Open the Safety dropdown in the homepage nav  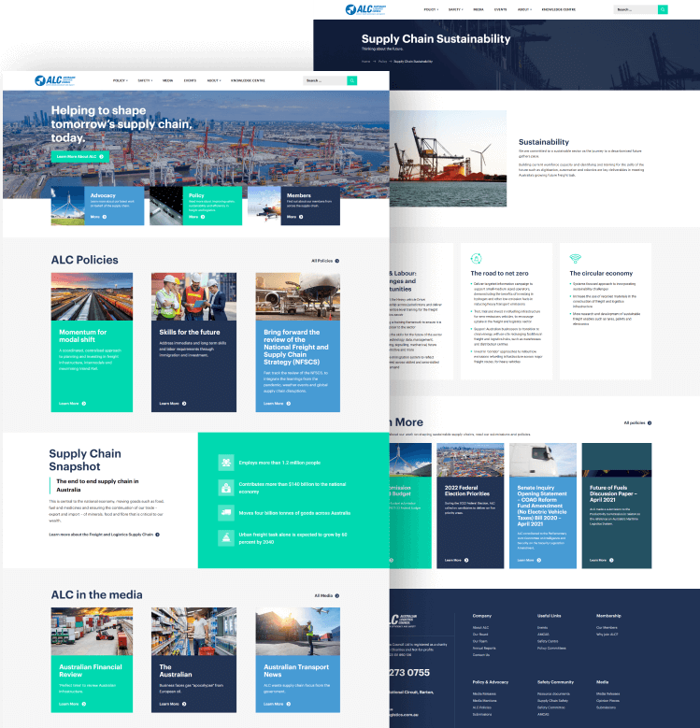point(145,80)
